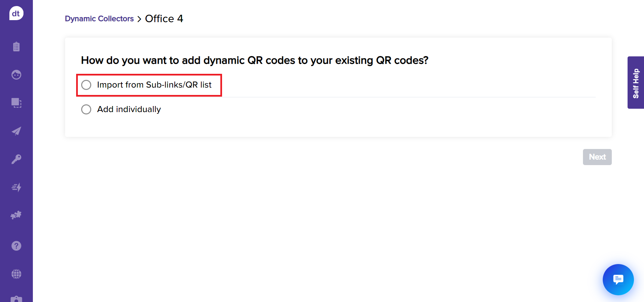Click the briefcase icon at sidebar bottom
Viewport: 644px width, 302px height.
[x=16, y=299]
